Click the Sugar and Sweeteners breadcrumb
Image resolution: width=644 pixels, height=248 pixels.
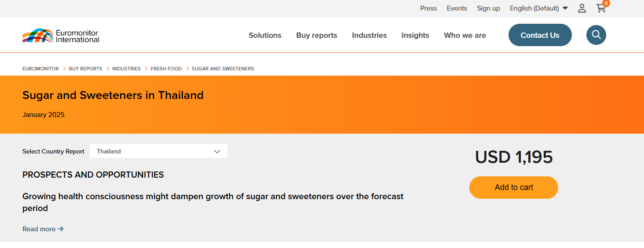[x=223, y=69]
